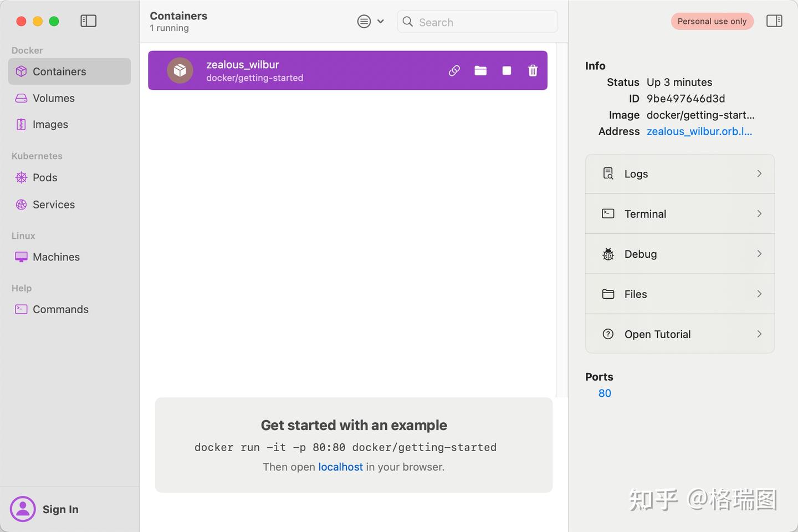798x532 pixels.
Task: Open zealous_wilbur container files folder icon
Action: [480, 70]
